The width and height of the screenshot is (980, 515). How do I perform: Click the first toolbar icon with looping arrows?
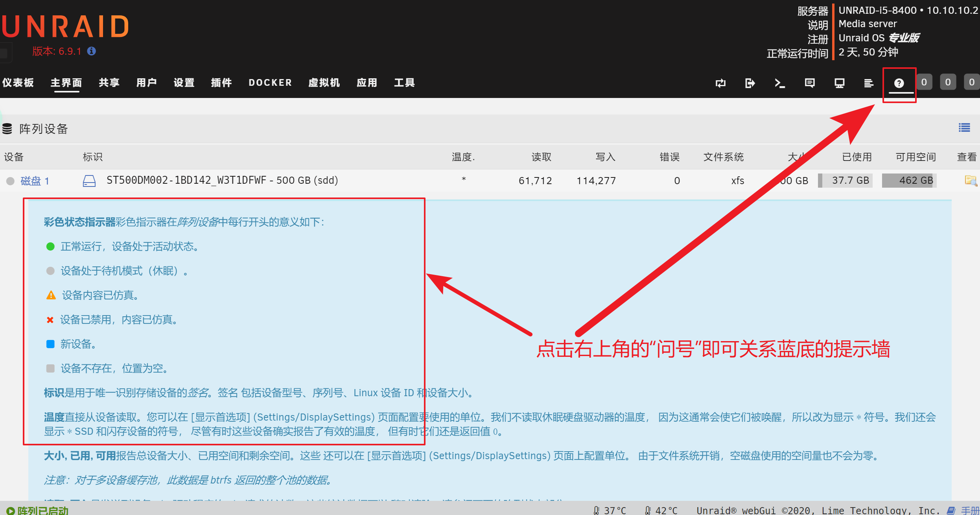[x=720, y=83]
